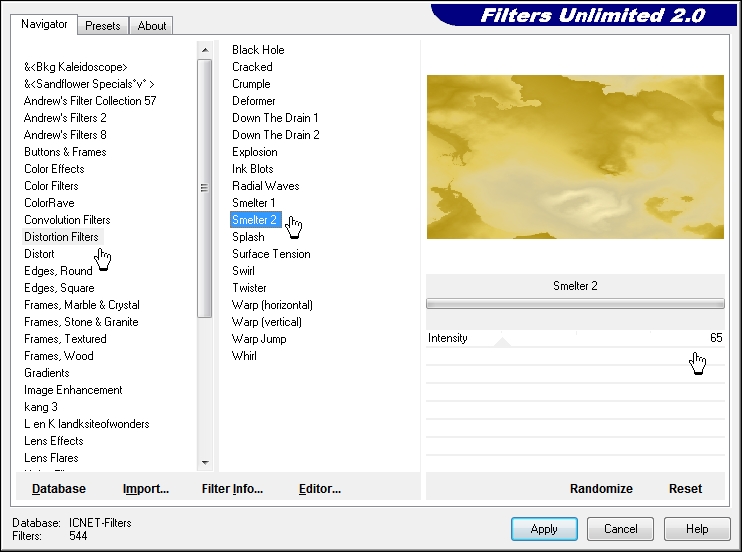Choose the Explosion filter
Image resolution: width=742 pixels, height=552 pixels.
click(x=255, y=152)
